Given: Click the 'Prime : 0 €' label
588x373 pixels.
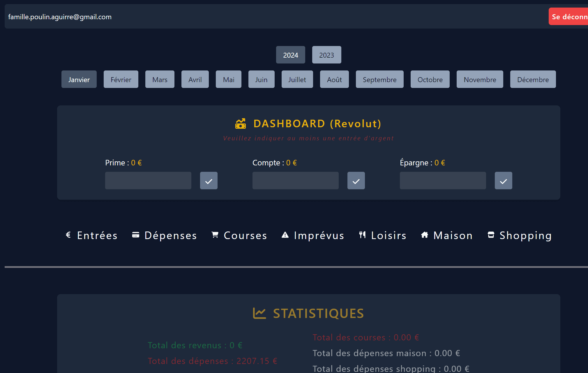Looking at the screenshot, I should tap(123, 163).
